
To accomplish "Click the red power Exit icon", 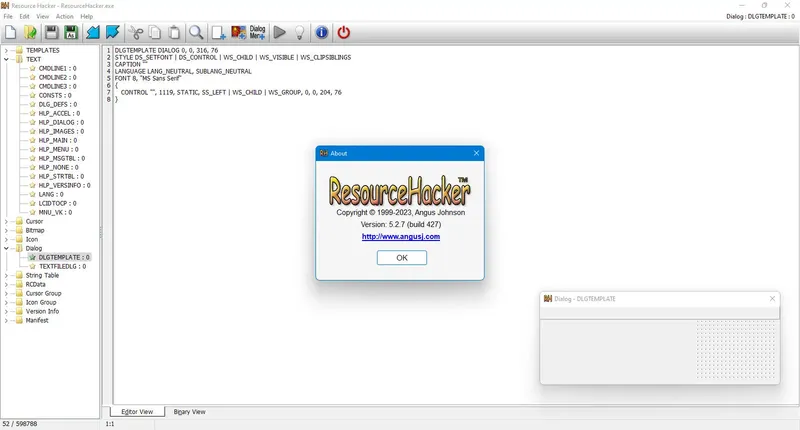I will click(x=344, y=33).
